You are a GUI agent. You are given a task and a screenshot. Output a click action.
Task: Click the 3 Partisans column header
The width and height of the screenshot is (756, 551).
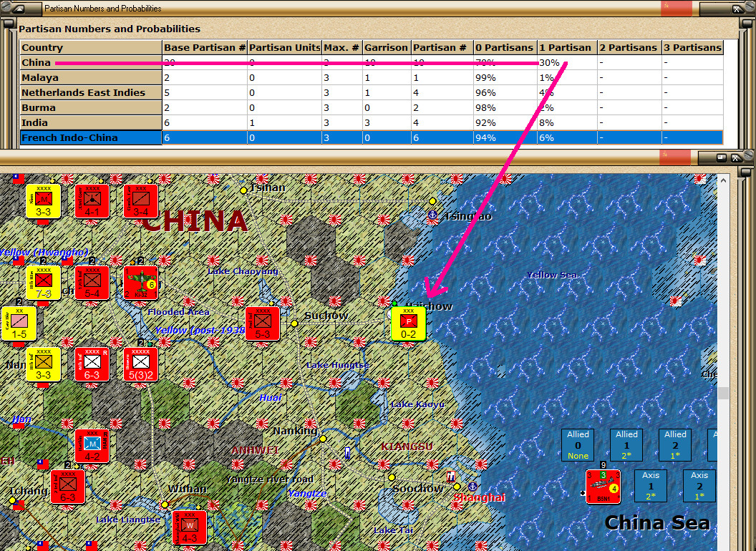coord(692,47)
